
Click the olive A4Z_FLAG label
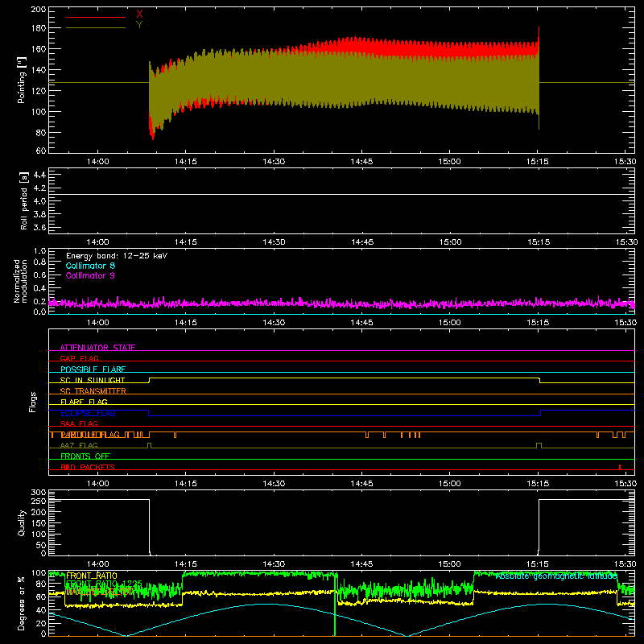pos(79,445)
